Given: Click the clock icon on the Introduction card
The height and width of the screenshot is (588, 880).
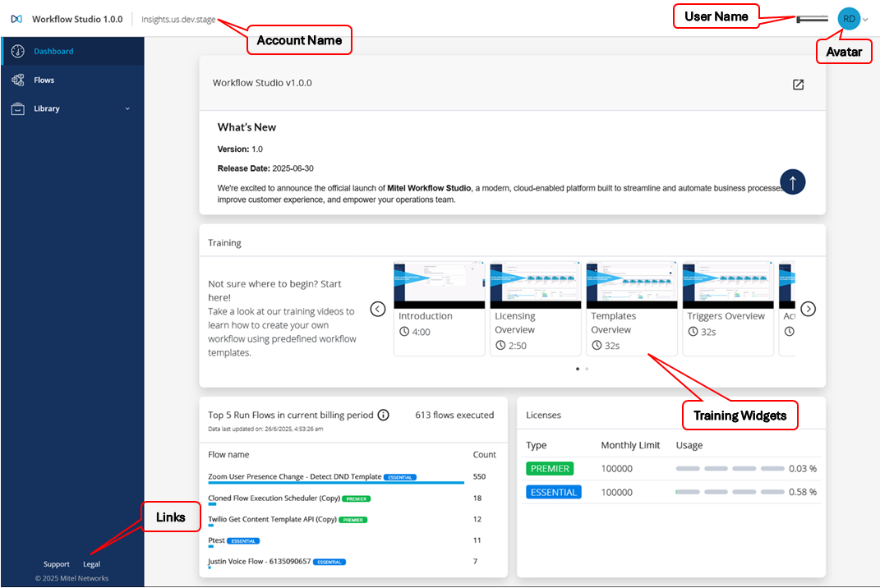Looking at the screenshot, I should tap(404, 332).
